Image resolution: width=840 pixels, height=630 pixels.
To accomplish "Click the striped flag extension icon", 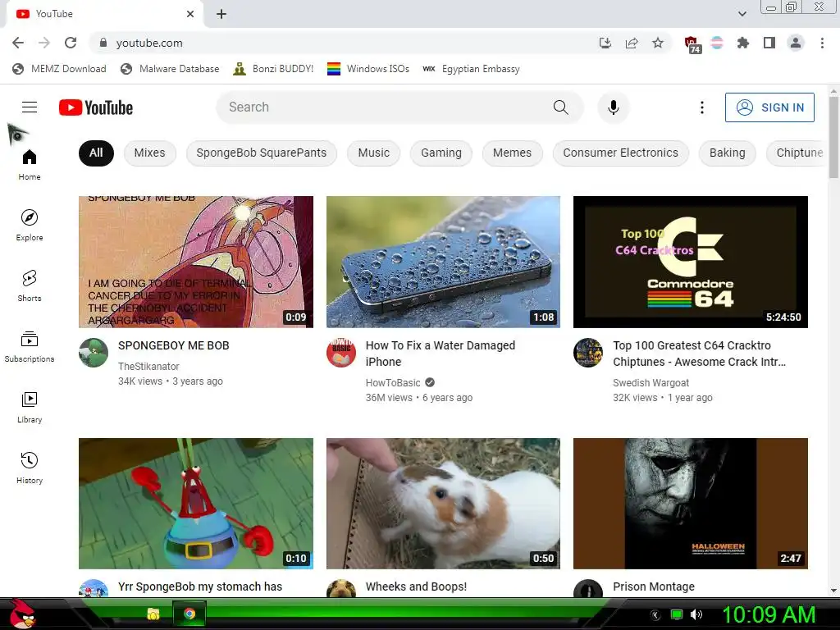I will click(x=717, y=43).
